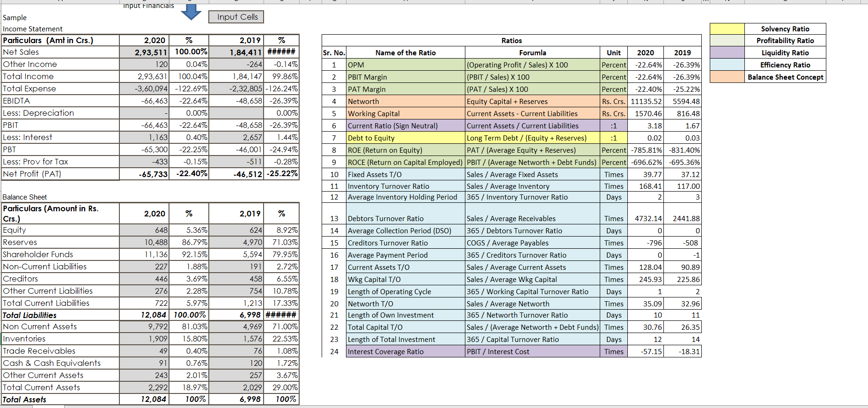
Task: Select the Non Current Assets label
Action: 60,326
